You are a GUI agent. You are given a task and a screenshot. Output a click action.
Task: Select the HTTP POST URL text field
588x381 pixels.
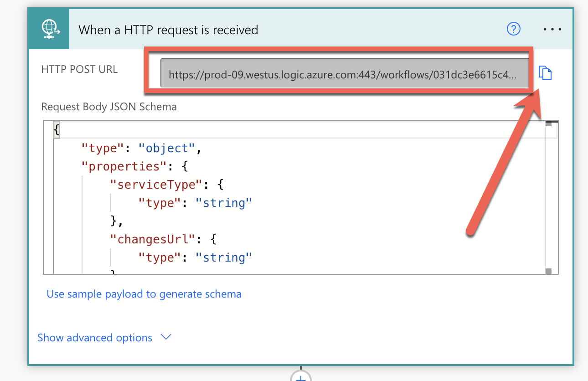click(344, 73)
